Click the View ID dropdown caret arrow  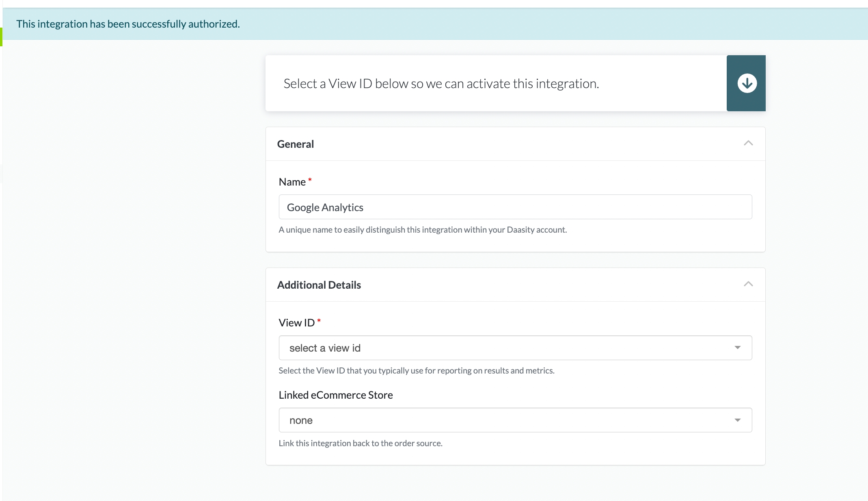(737, 348)
